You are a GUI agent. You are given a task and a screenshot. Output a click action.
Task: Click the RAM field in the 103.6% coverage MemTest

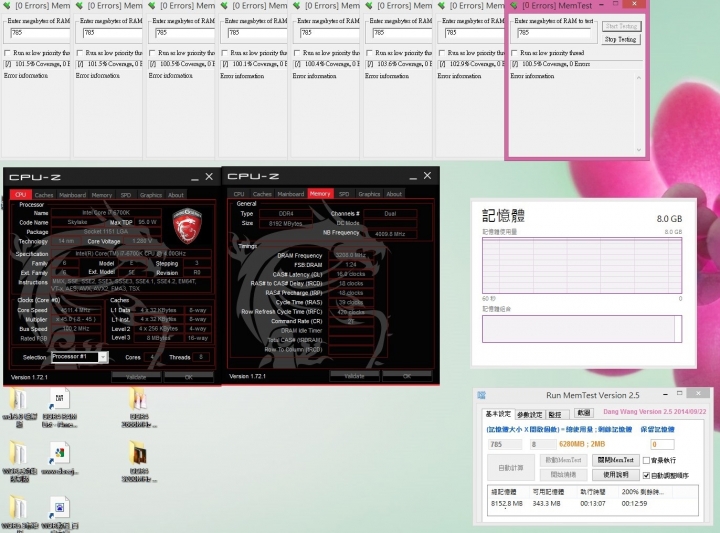pyautogui.click(x=402, y=33)
